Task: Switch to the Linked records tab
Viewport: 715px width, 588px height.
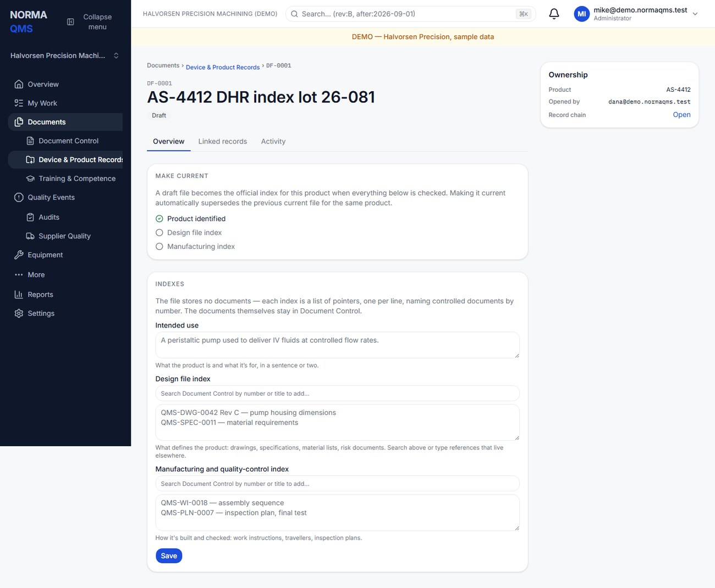Action: (x=223, y=141)
